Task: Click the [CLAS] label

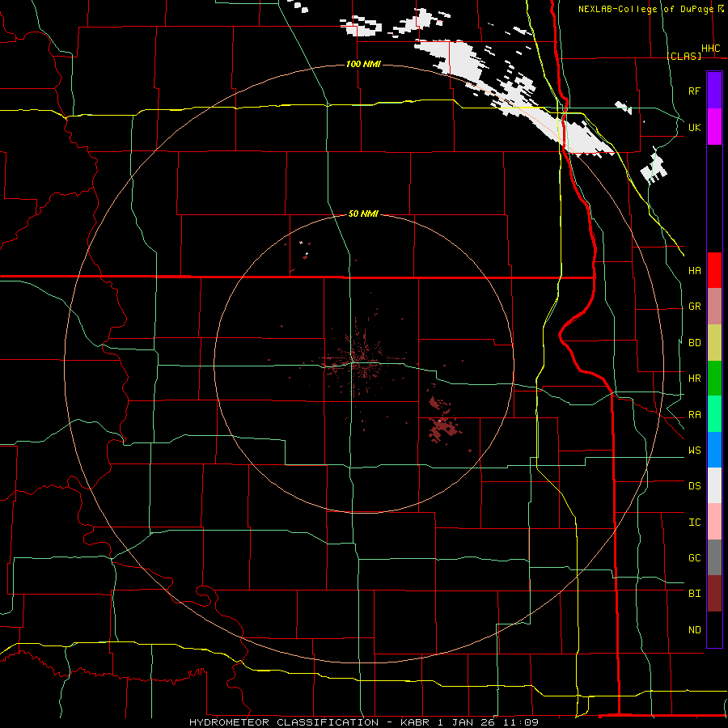Action: coord(684,56)
